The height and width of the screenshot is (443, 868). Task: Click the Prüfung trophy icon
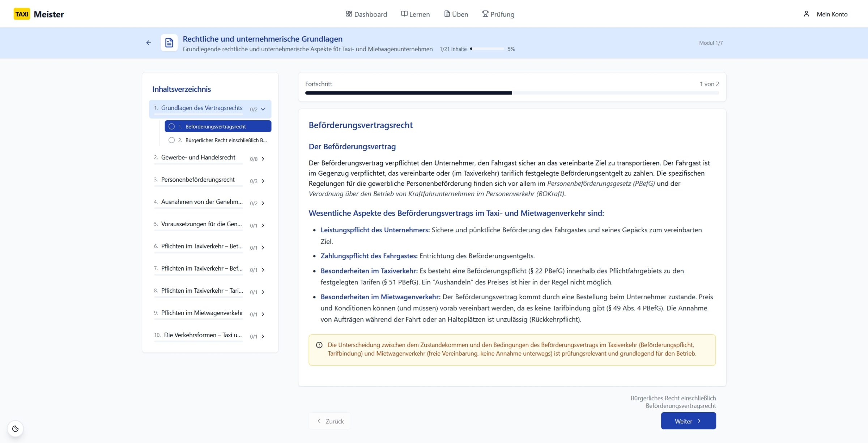pyautogui.click(x=485, y=14)
